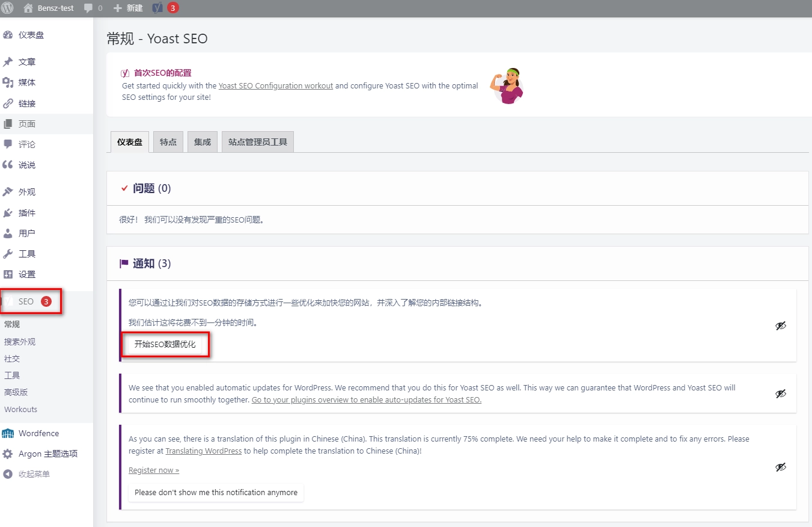Click the 页面 pages icon
This screenshot has height=527, width=812.
[8, 124]
